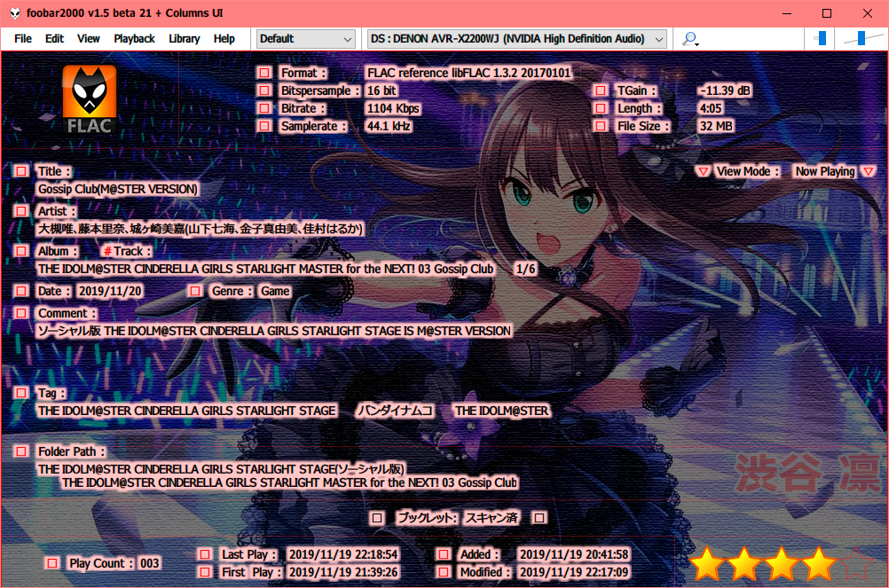Click the TGain value -11.39 dB

click(x=725, y=90)
